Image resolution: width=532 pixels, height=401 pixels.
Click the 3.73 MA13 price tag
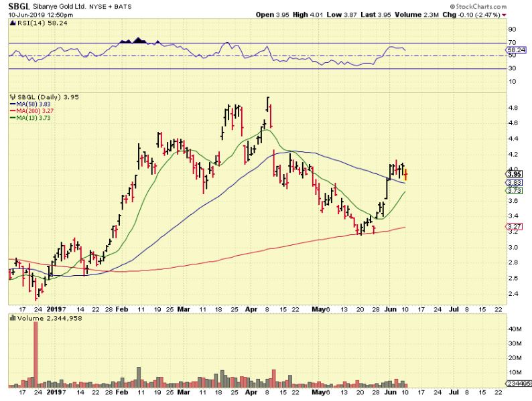[515, 191]
